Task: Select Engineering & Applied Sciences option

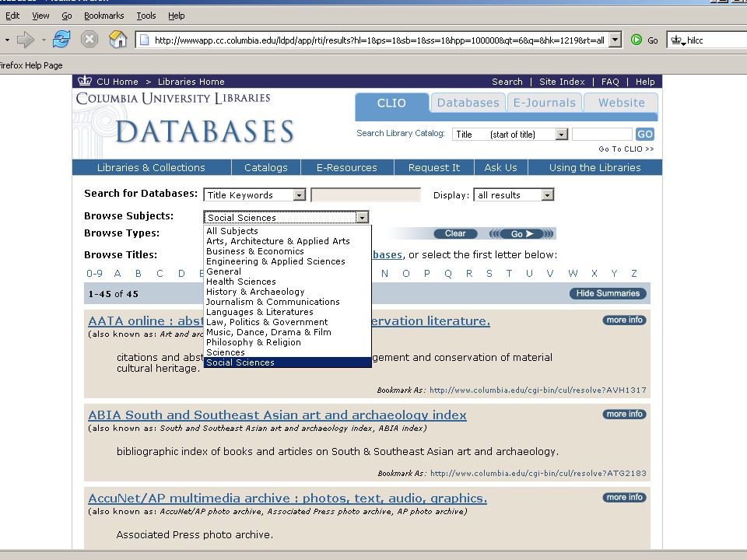Action: coord(287,261)
